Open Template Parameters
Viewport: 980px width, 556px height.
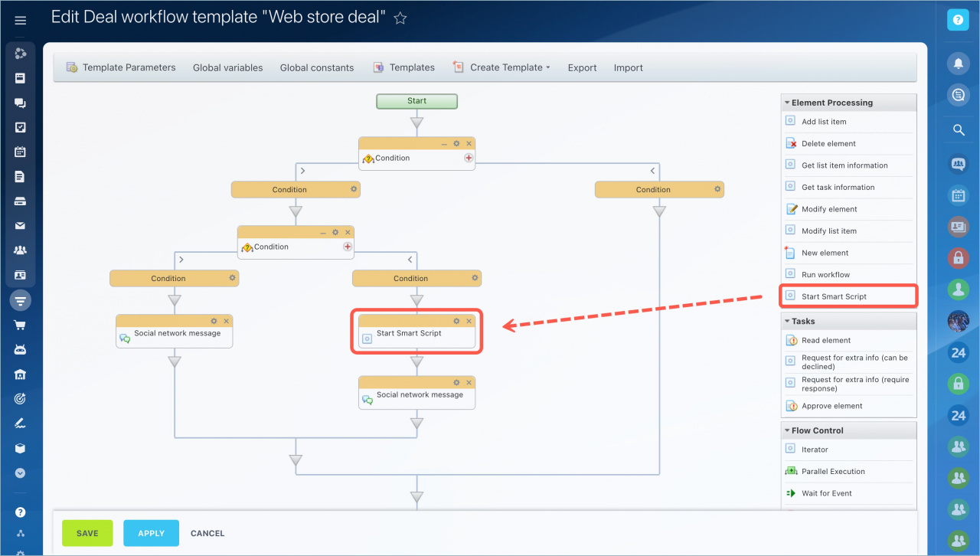(121, 67)
